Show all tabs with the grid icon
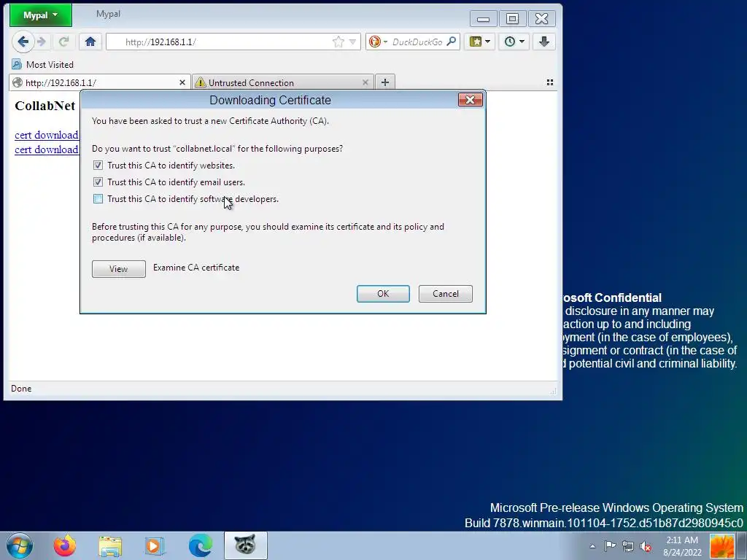The width and height of the screenshot is (747, 560). coord(550,82)
